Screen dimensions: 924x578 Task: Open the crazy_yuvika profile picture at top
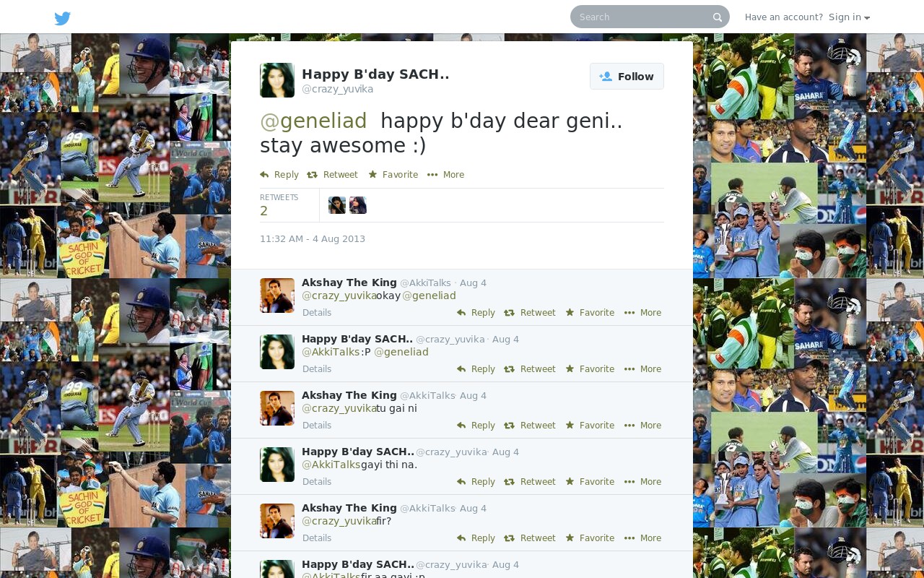[x=277, y=80]
